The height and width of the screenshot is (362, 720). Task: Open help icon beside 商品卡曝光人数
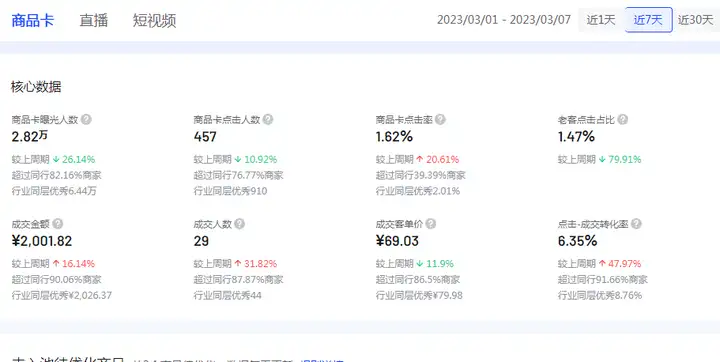coord(86,120)
